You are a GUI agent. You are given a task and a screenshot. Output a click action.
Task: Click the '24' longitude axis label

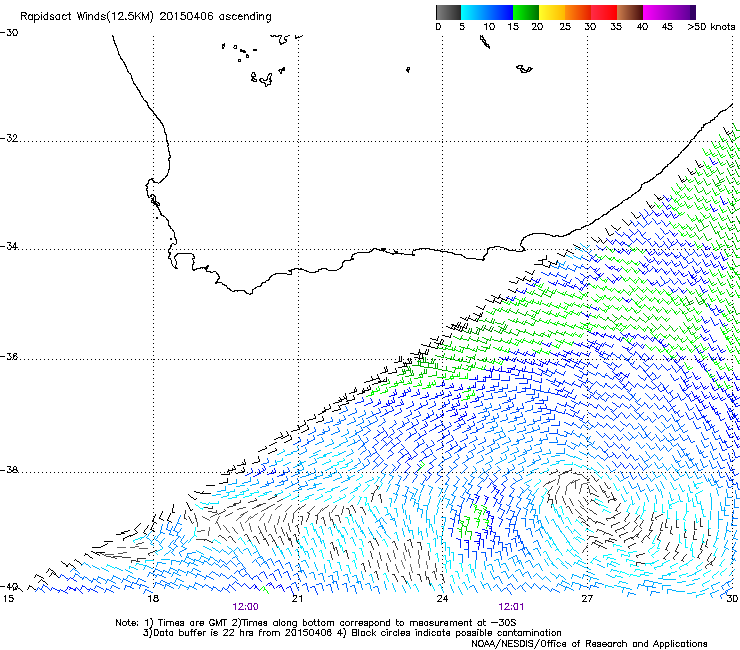[442, 599]
